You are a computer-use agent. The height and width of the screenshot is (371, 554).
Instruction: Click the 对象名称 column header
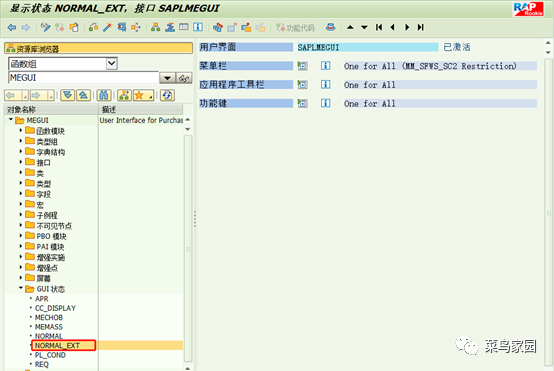[51, 109]
